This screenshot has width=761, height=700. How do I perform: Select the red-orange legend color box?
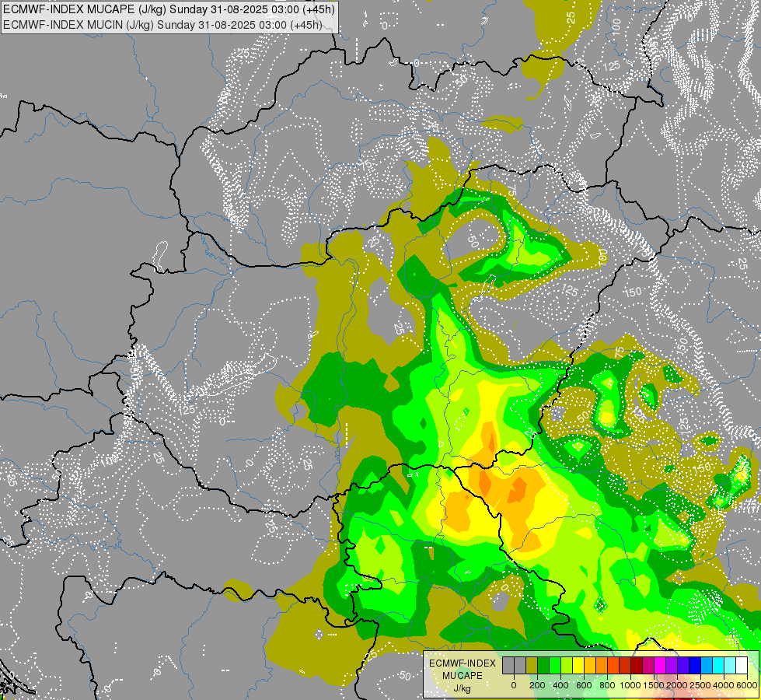click(x=613, y=666)
